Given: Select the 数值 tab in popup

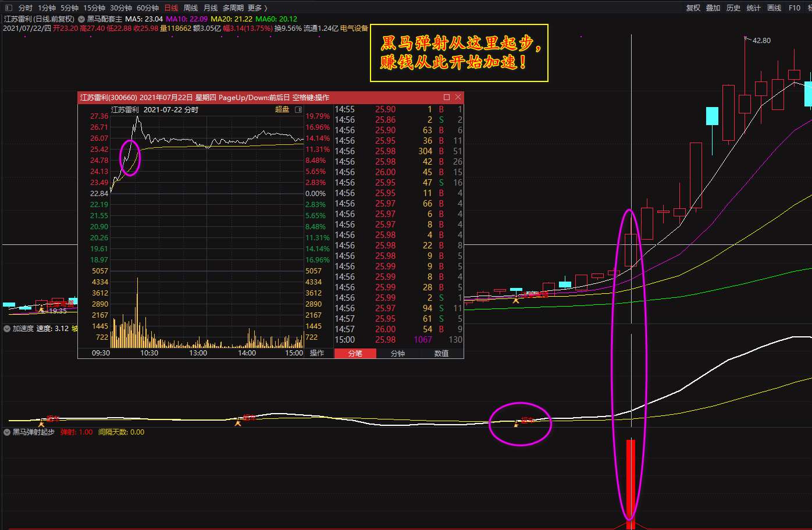Looking at the screenshot, I should pos(441,353).
